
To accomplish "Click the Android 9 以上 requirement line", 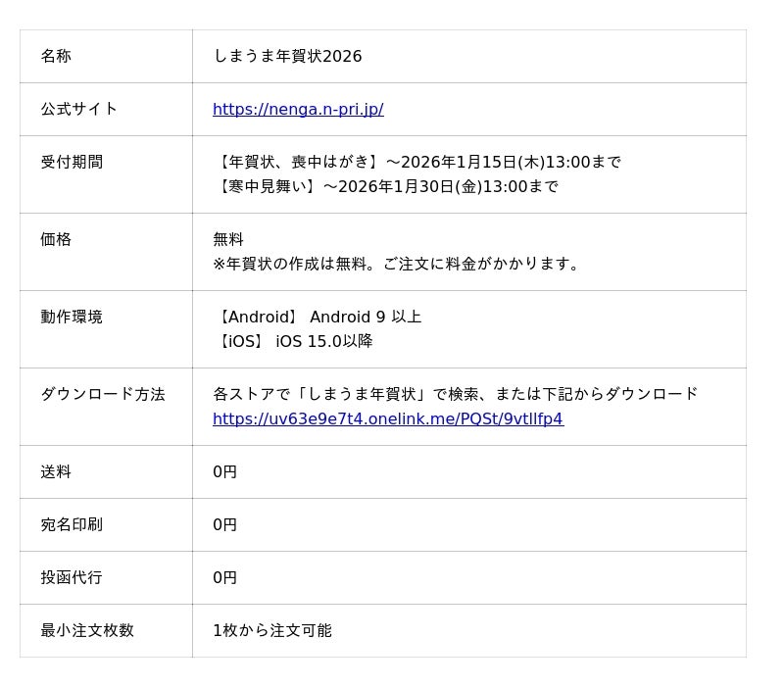I will point(318,317).
